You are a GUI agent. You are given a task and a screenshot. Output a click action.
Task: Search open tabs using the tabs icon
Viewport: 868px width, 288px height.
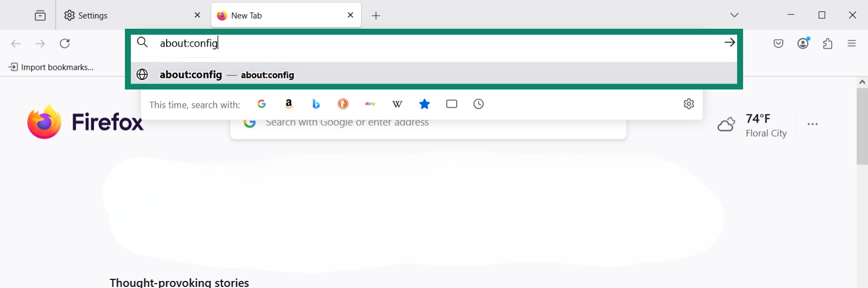pyautogui.click(x=452, y=104)
